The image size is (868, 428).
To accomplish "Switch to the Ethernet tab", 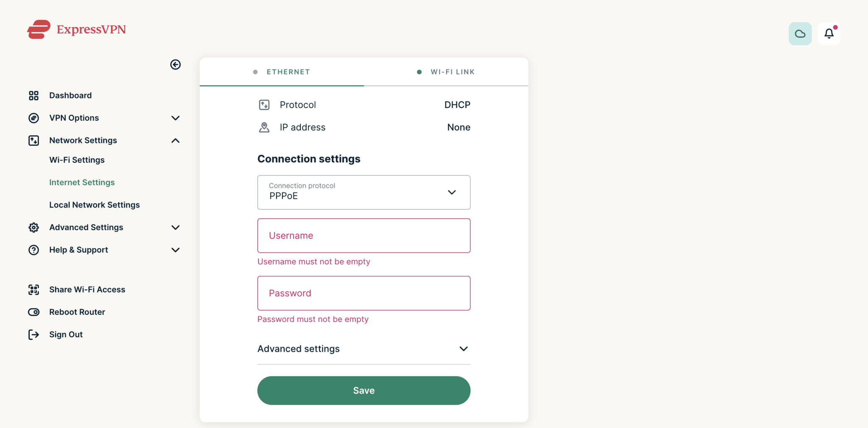I will click(x=282, y=72).
